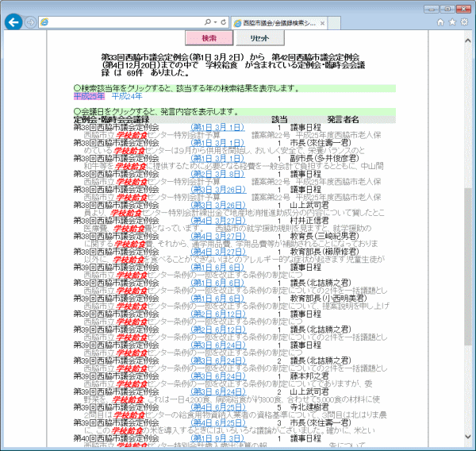The image size is (476, 451).
Task: Click the browser Forward arrow button
Action: (31, 22)
